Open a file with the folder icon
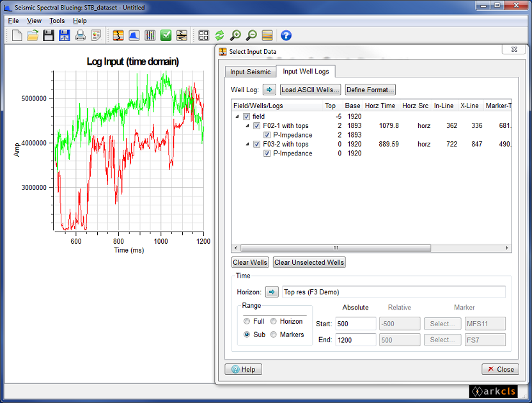The height and width of the screenshot is (403, 532). click(33, 35)
